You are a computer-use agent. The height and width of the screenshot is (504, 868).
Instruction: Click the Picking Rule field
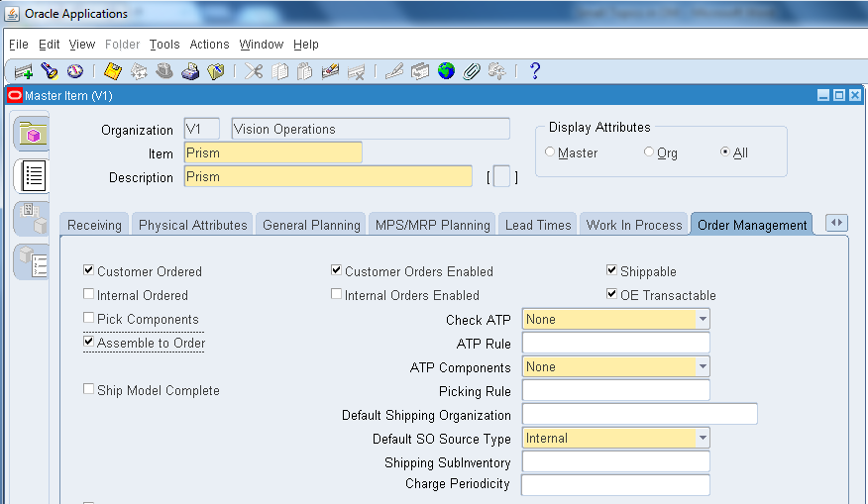pyautogui.click(x=616, y=390)
